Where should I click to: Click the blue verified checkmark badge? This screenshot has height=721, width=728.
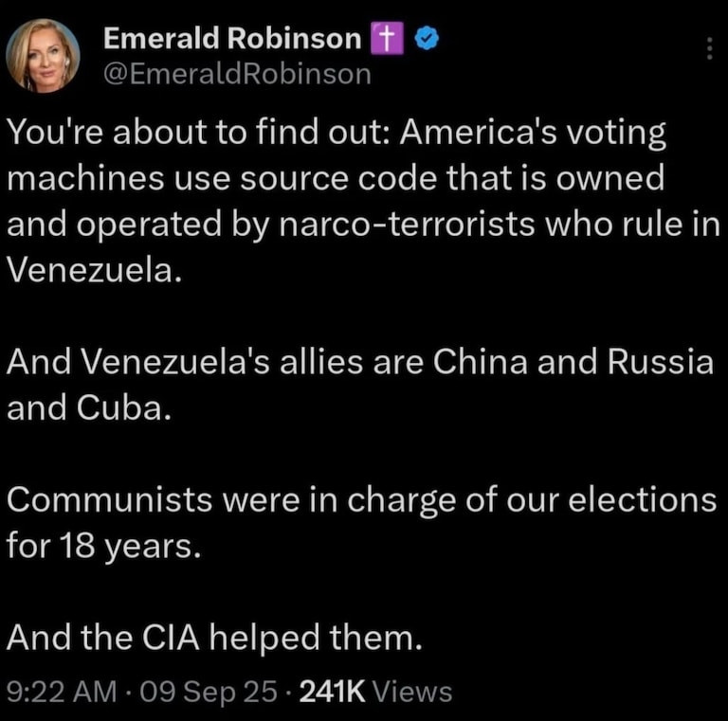(426, 39)
